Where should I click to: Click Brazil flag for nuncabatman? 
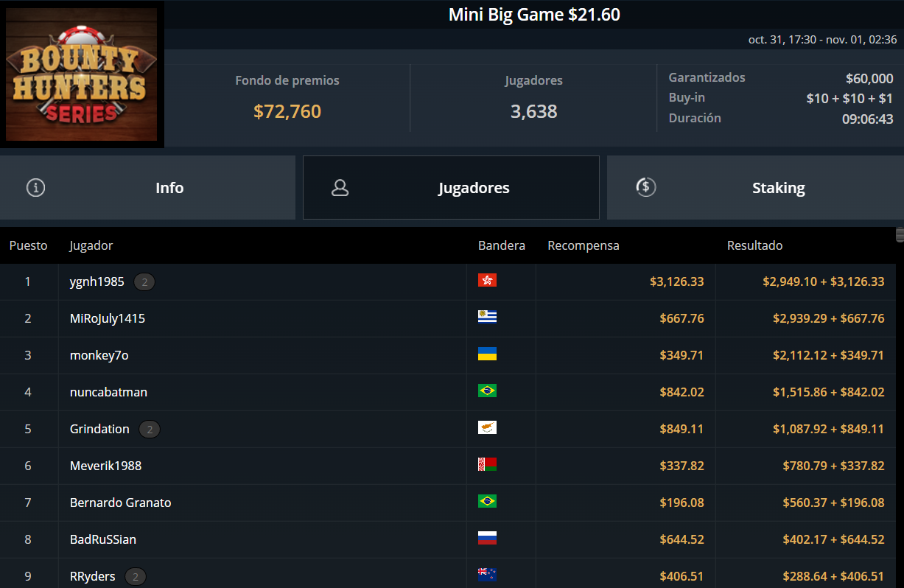click(x=487, y=391)
